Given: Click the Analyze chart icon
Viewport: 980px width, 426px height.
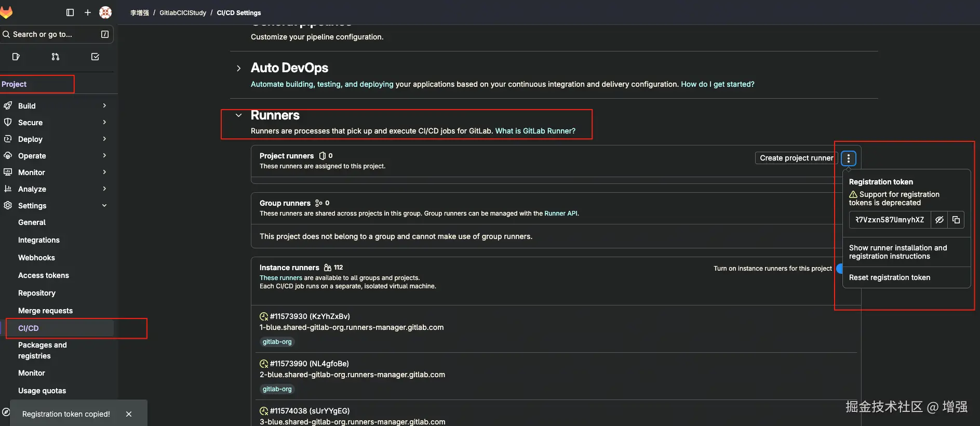Looking at the screenshot, I should pyautogui.click(x=8, y=189).
